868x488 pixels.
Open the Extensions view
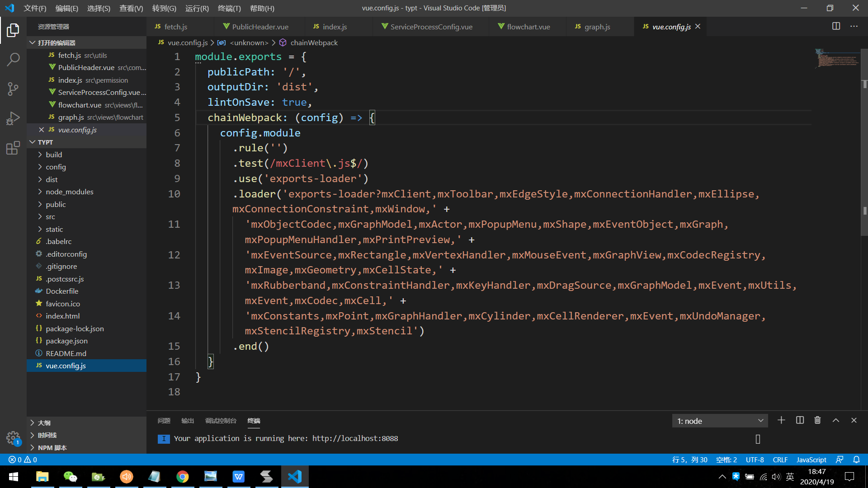(13, 148)
